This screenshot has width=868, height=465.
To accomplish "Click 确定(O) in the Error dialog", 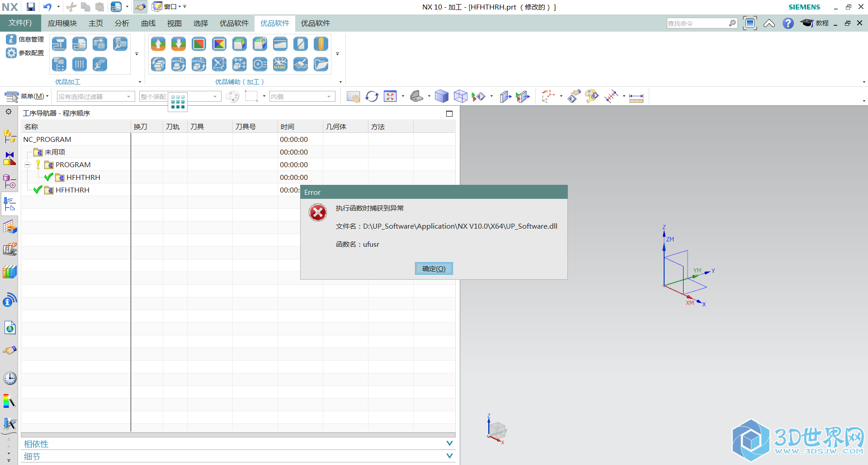I will 434,268.
